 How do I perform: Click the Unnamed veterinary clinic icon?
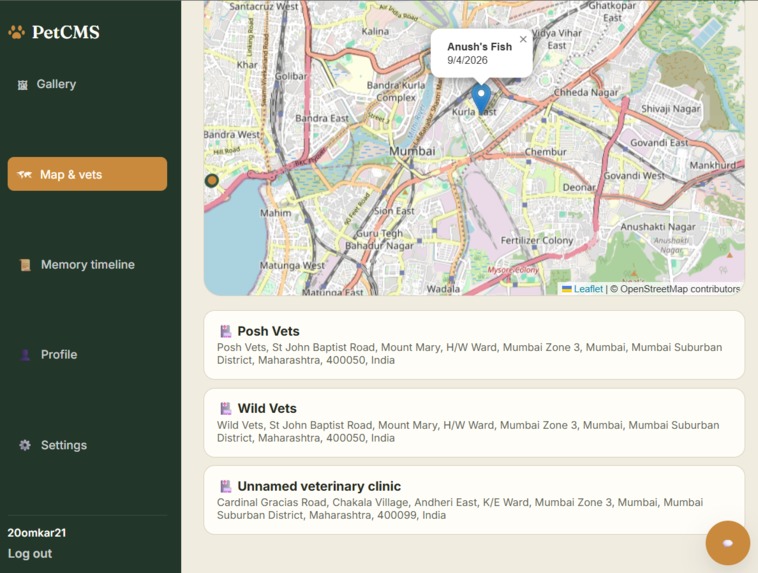coord(226,486)
